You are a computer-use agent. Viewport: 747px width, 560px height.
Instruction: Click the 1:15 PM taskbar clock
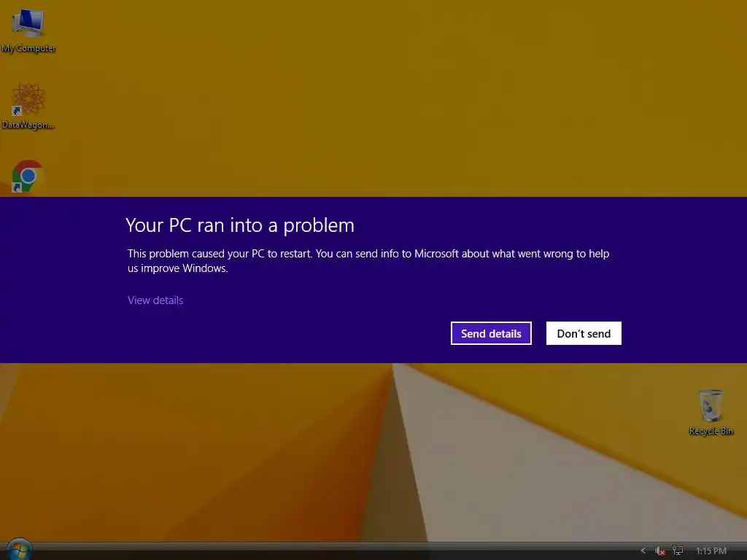pyautogui.click(x=711, y=551)
